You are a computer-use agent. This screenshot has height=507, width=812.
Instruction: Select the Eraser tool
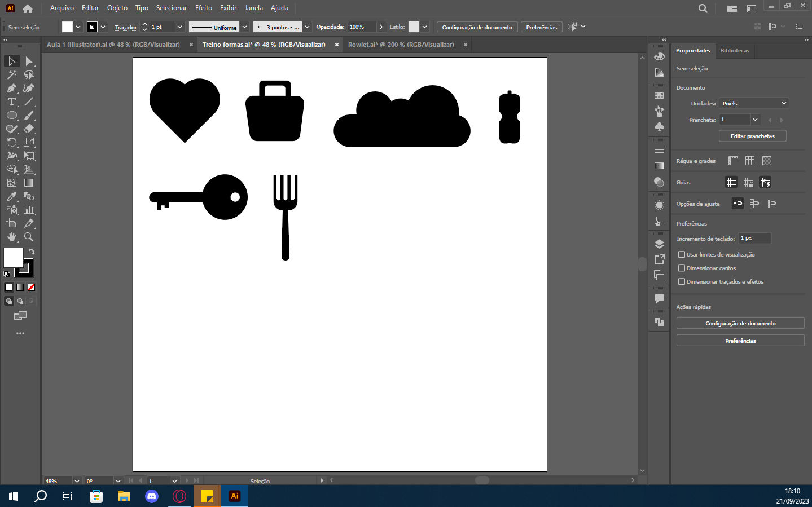[x=29, y=129]
